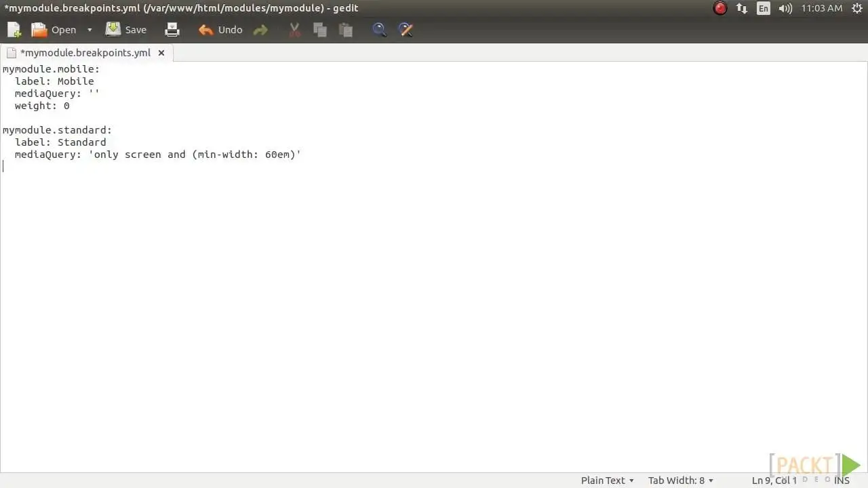Create a new document
The height and width of the screenshot is (488, 868).
pyautogui.click(x=14, y=29)
